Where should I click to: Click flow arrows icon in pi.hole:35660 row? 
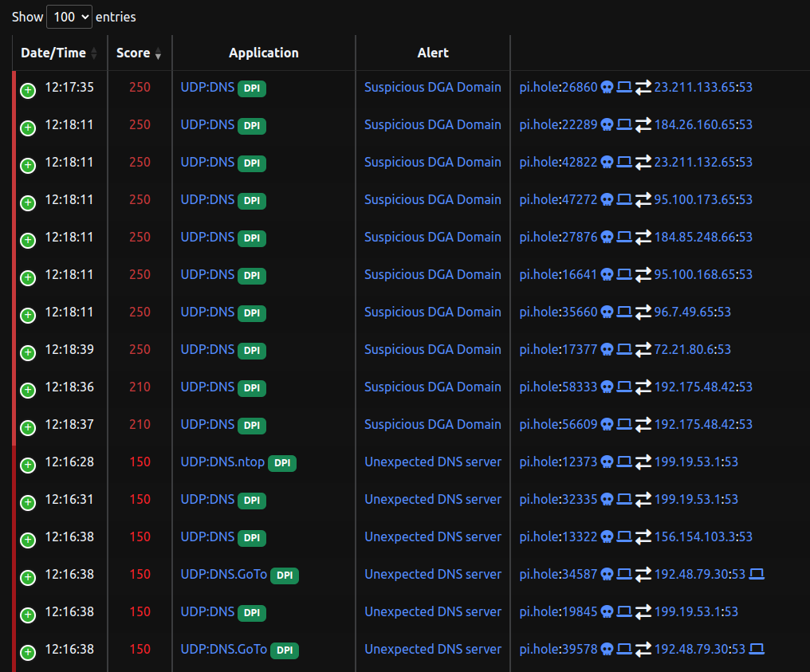coord(643,312)
